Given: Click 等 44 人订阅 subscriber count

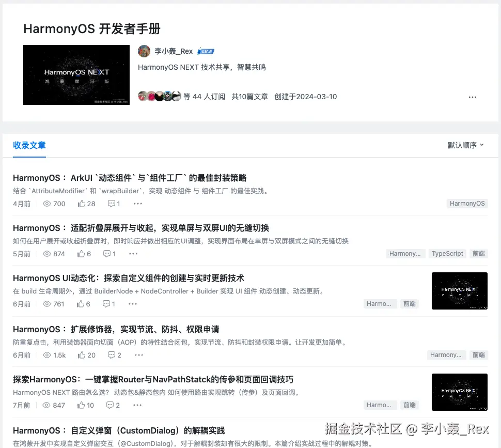Looking at the screenshot, I should pyautogui.click(x=204, y=97).
